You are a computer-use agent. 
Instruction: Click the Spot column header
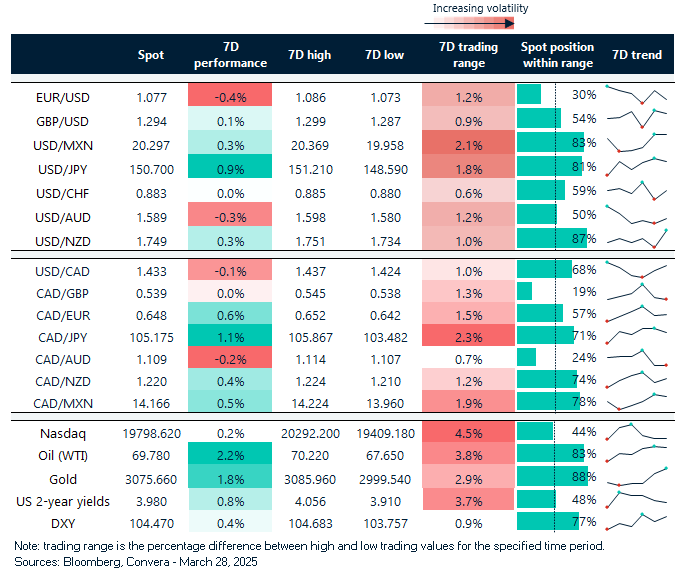coord(151,55)
